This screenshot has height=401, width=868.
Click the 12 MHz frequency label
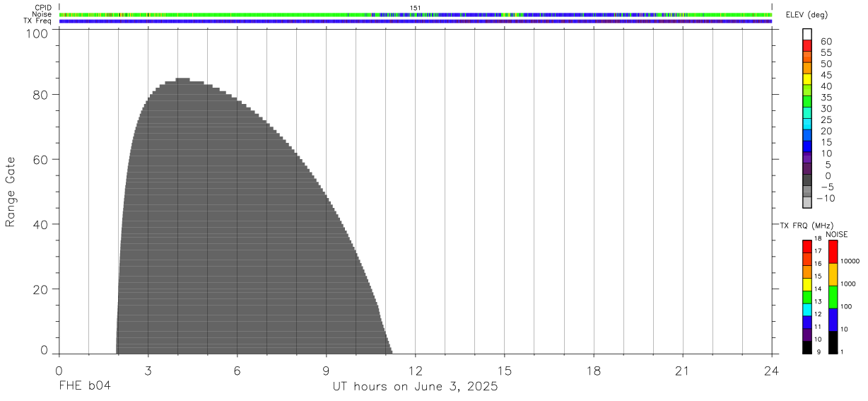click(x=818, y=314)
